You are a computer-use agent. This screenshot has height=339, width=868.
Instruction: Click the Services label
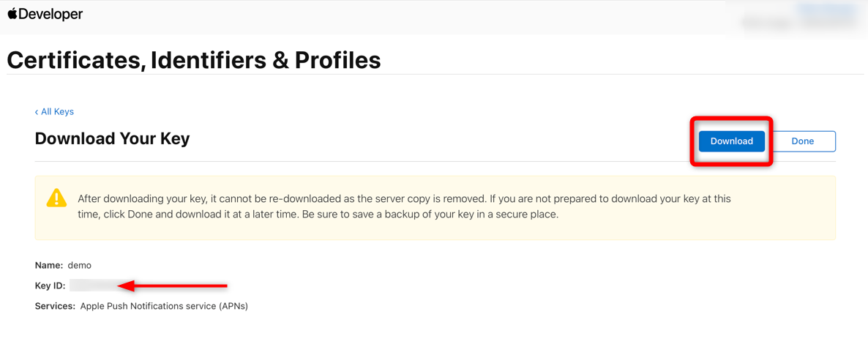56,306
